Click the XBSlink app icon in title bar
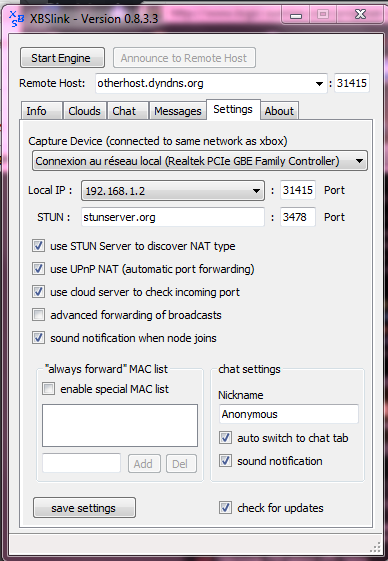This screenshot has height=561, width=388. pyautogui.click(x=16, y=19)
